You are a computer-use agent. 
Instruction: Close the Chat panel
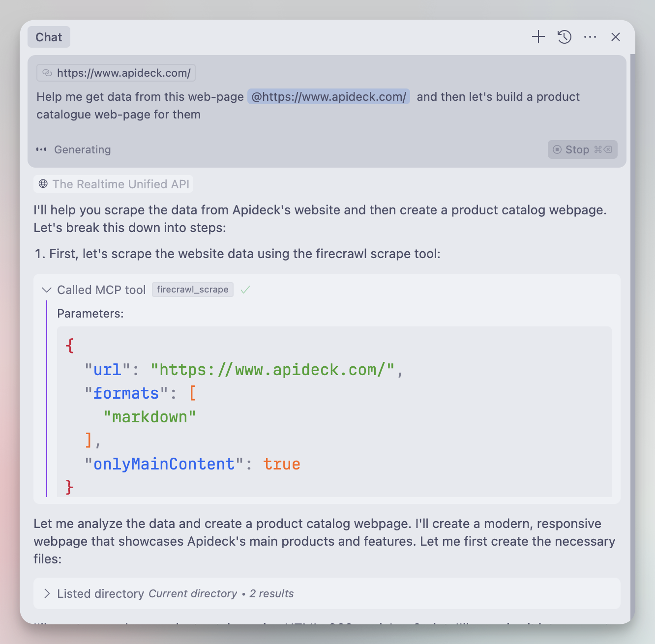(616, 37)
